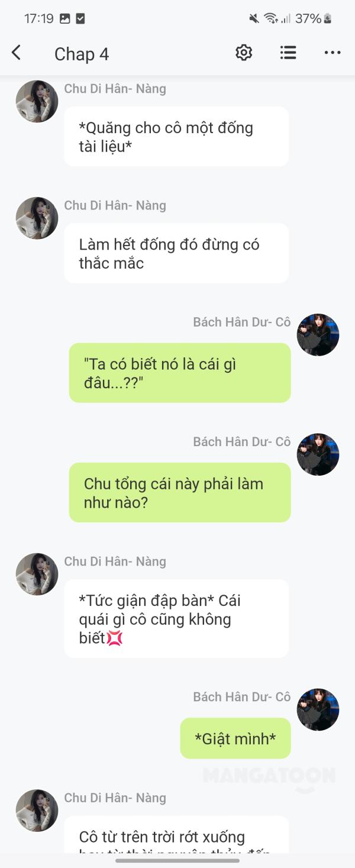Tap the muted sound status icon
Image resolution: width=355 pixels, height=868 pixels.
254,18
